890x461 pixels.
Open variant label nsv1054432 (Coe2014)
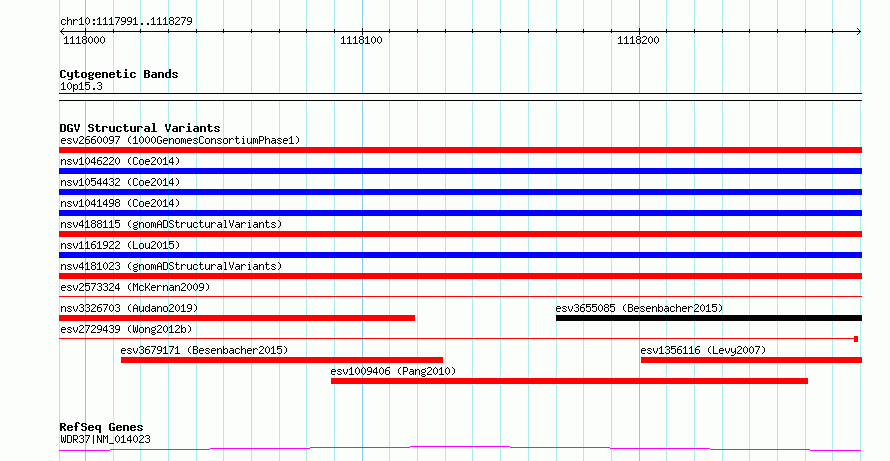click(120, 182)
